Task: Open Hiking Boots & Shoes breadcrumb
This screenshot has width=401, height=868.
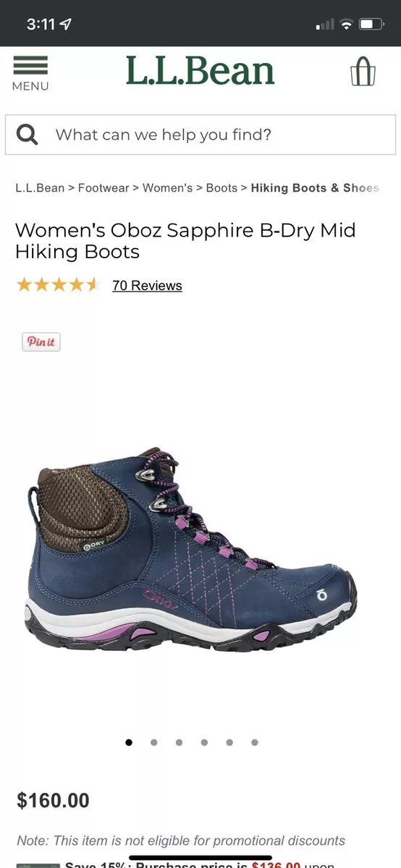Action: (315, 188)
